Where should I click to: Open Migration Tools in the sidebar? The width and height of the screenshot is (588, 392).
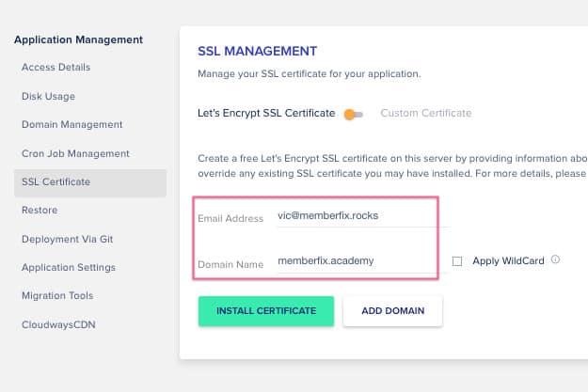point(56,296)
